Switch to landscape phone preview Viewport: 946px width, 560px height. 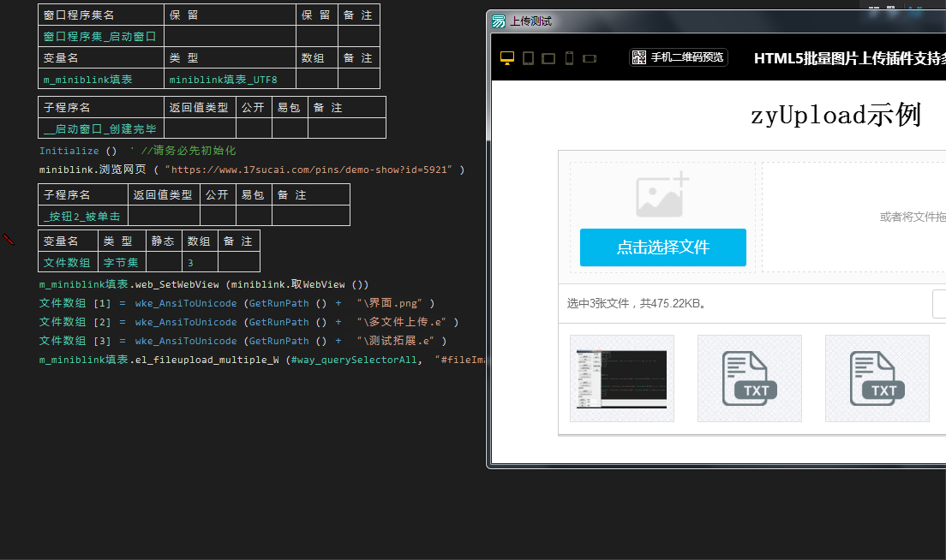pos(590,58)
